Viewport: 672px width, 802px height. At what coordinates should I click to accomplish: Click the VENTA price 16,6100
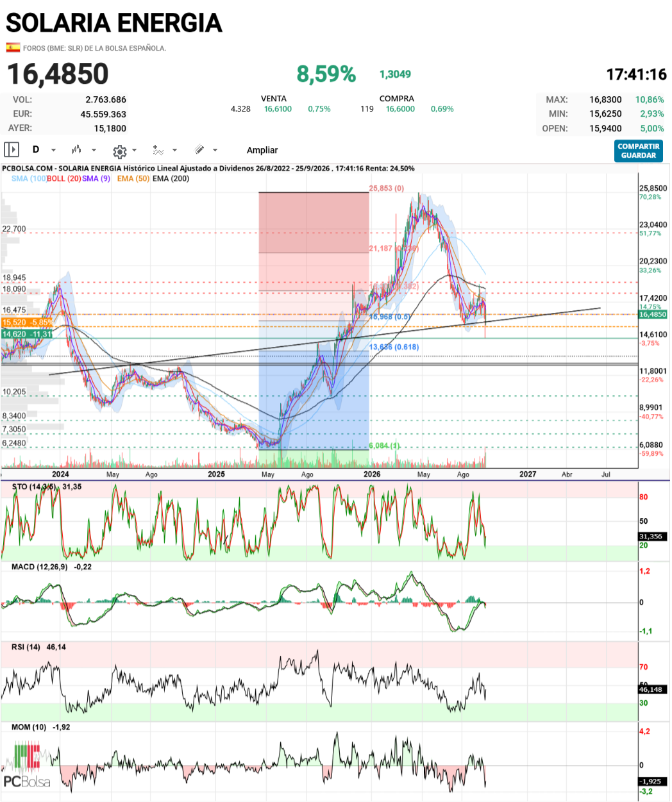click(278, 109)
